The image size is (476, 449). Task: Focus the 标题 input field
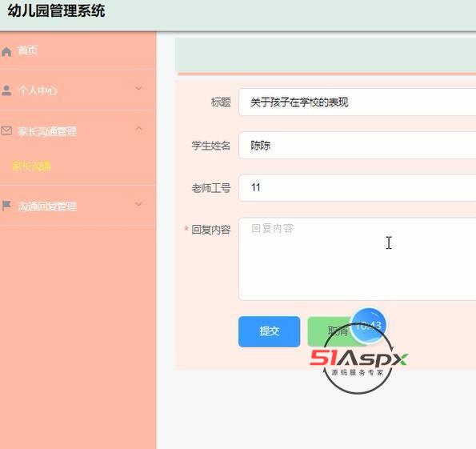358,102
